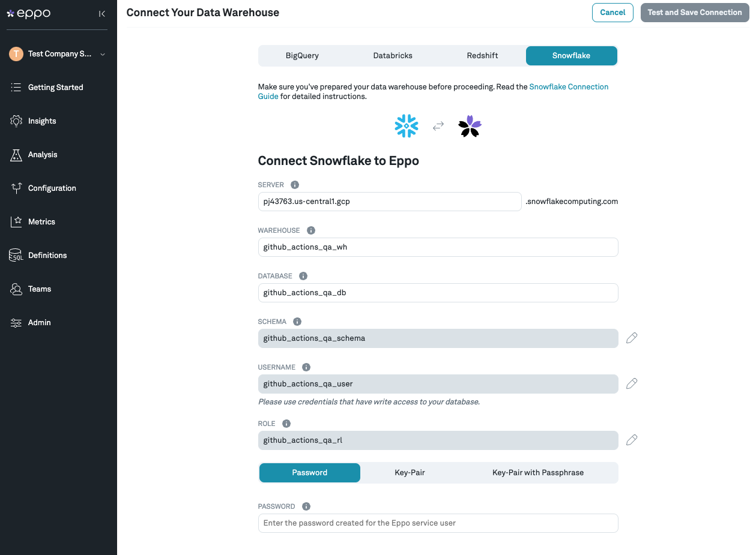
Task: Open the Admin settings icon
Action: (16, 322)
